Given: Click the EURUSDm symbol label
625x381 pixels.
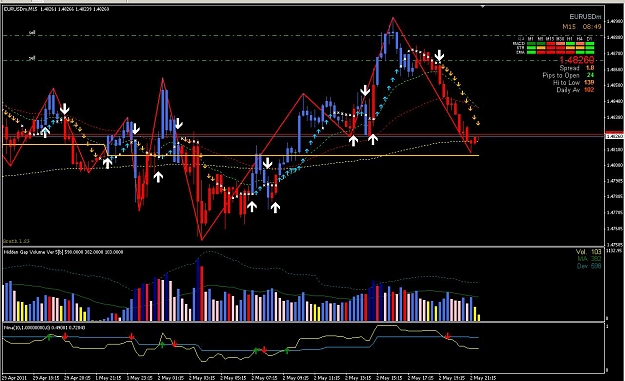Looking at the screenshot, I should (585, 17).
